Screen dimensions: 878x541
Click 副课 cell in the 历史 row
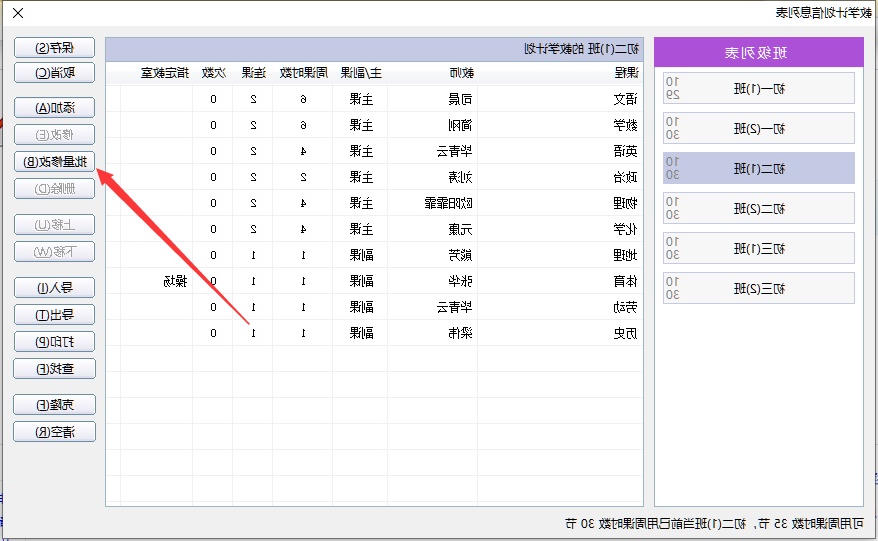tap(361, 333)
